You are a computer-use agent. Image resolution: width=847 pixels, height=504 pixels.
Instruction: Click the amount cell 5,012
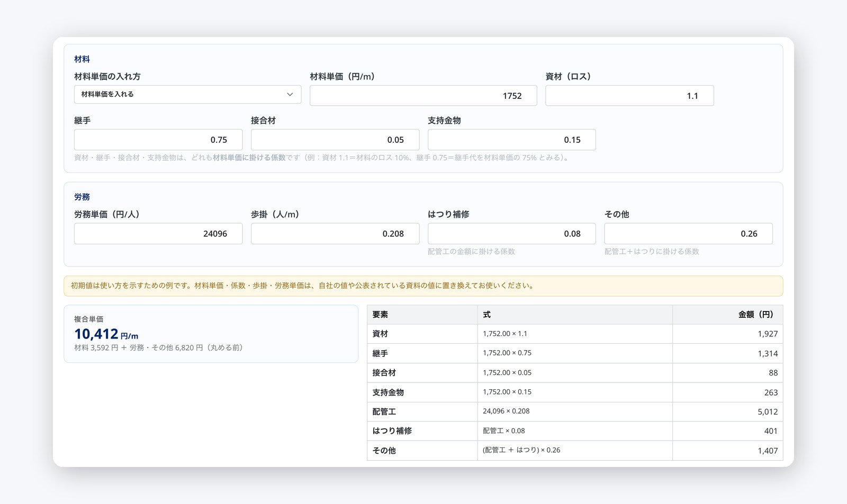728,411
